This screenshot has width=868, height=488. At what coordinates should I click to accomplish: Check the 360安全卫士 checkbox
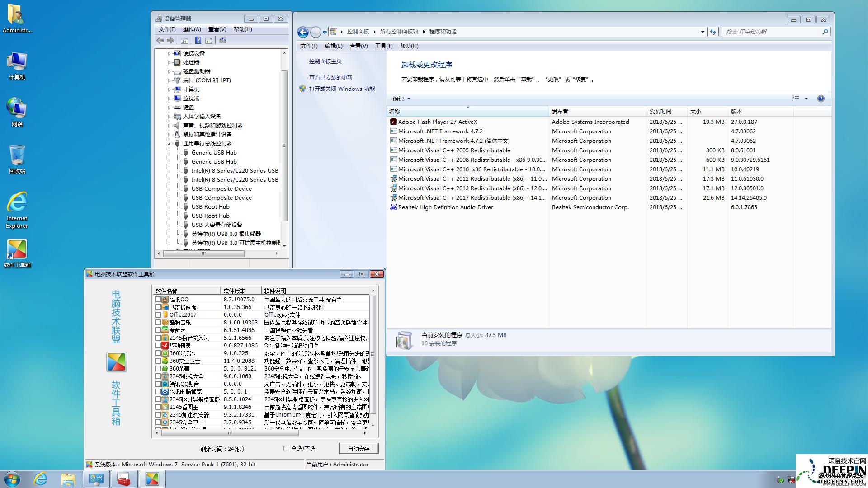tap(158, 361)
